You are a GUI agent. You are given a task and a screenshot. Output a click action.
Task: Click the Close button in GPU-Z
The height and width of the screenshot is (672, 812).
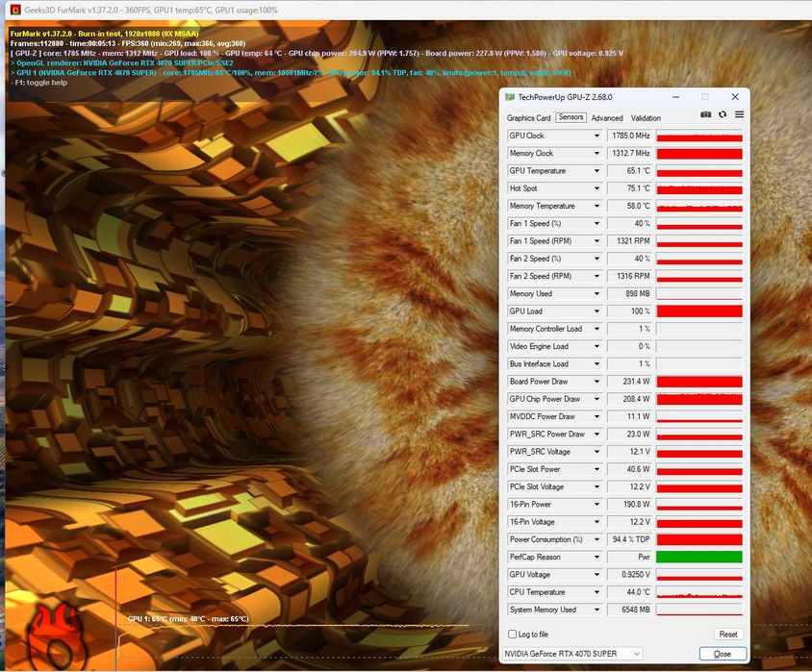pos(723,654)
